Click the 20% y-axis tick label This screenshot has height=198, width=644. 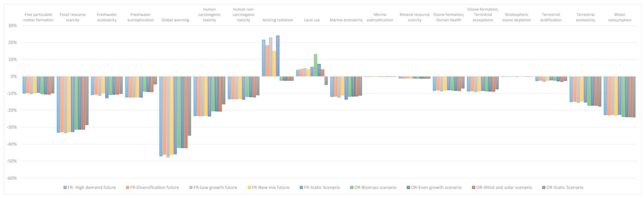12,43
